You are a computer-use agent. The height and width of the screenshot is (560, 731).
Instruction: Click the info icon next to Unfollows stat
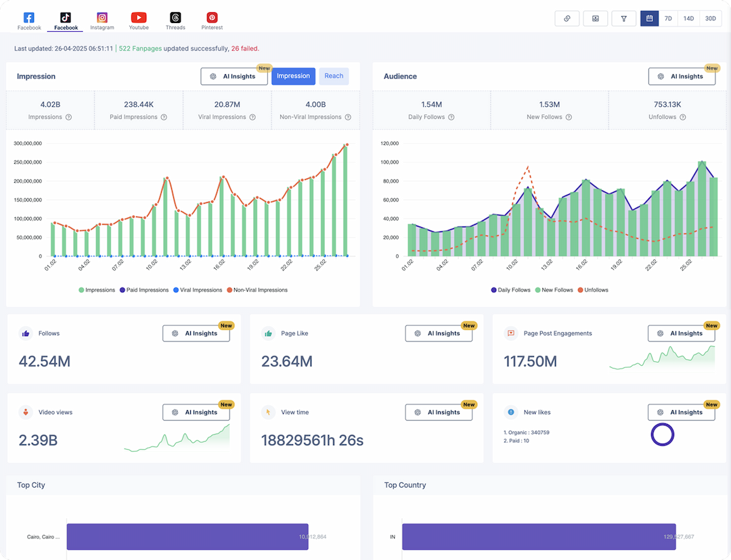click(682, 117)
